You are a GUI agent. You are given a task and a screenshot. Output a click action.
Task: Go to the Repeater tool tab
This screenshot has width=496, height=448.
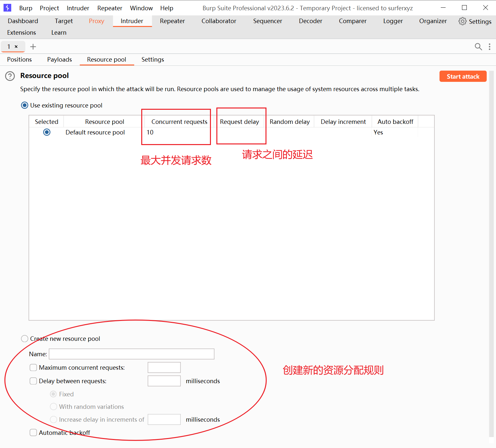[172, 21]
